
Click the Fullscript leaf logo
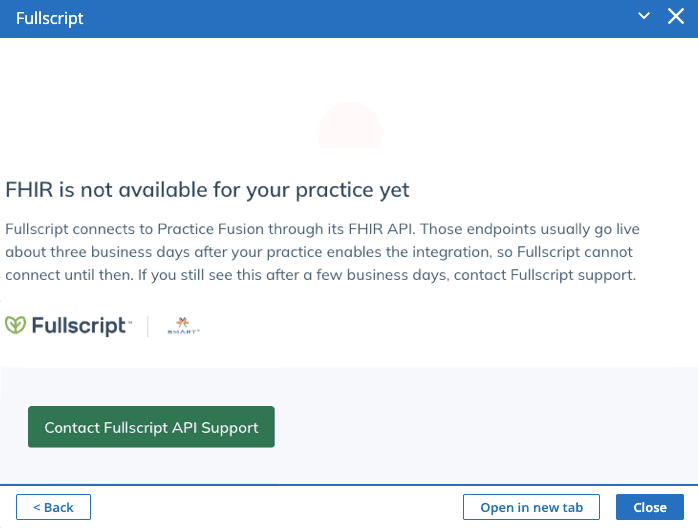point(16,325)
